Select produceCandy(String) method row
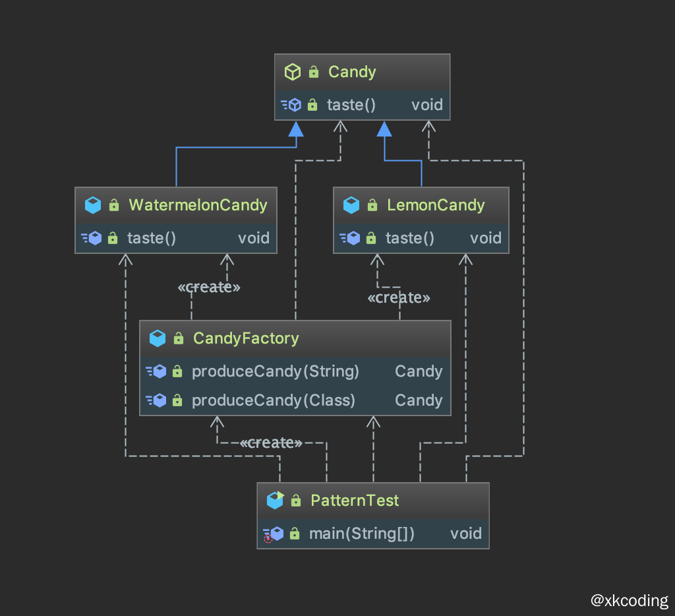Viewport: 675px width, 616px height. [x=276, y=371]
